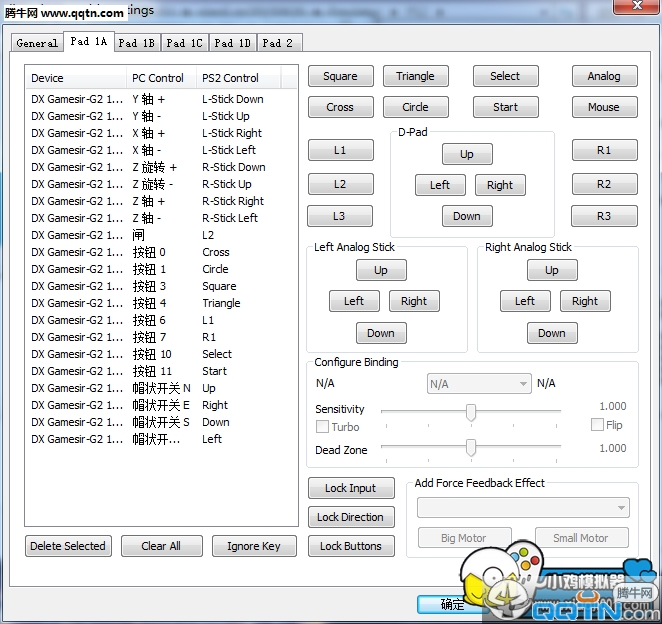Tick the Flip checkbox

click(x=597, y=424)
